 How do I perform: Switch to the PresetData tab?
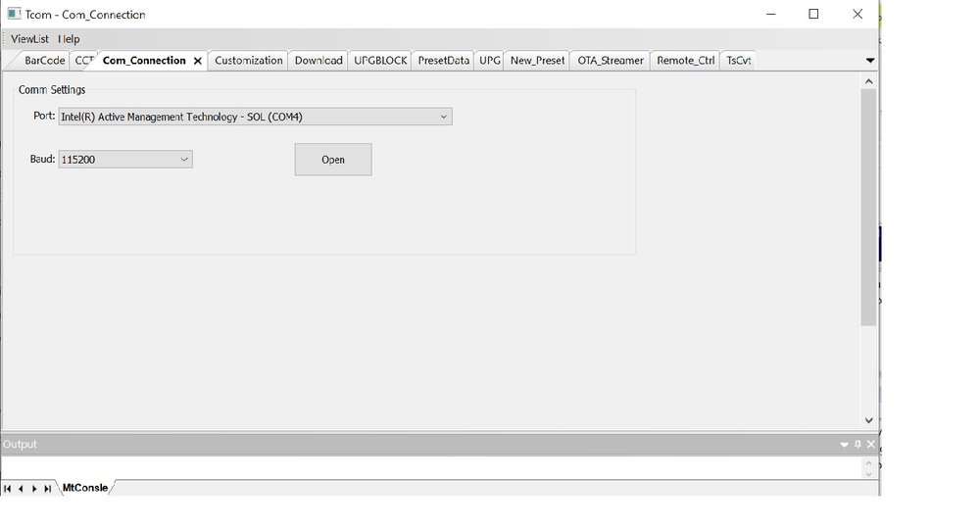pos(443,61)
